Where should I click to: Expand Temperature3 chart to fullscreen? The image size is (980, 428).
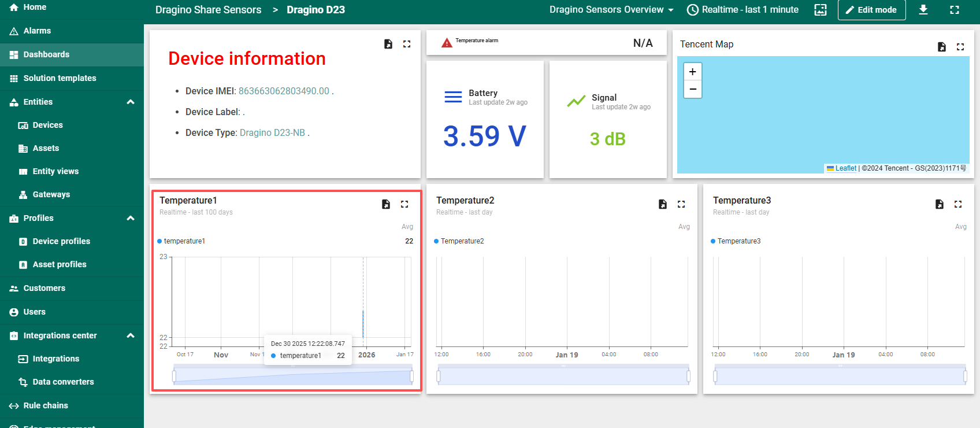click(x=958, y=204)
